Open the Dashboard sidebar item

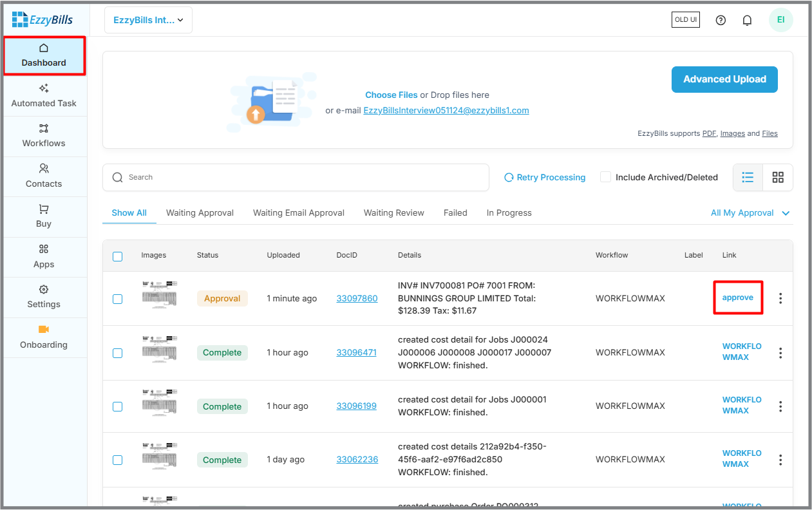[x=44, y=55]
